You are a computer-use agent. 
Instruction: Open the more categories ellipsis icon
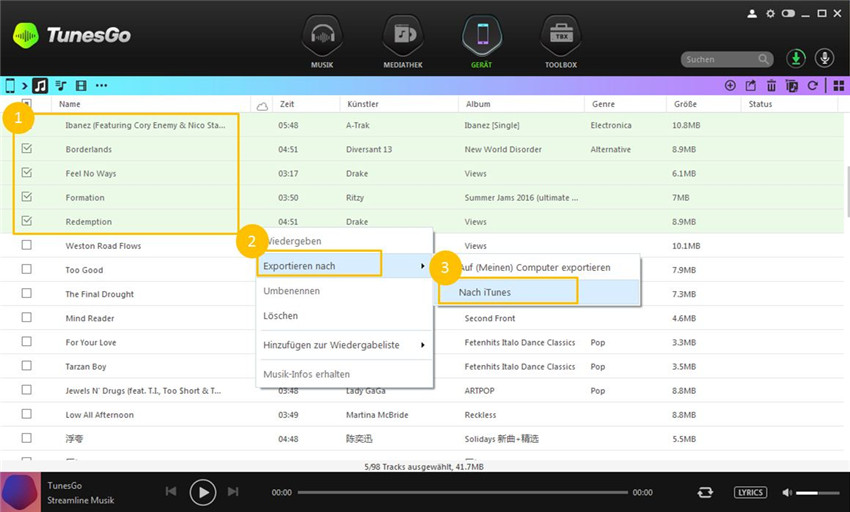click(101, 85)
